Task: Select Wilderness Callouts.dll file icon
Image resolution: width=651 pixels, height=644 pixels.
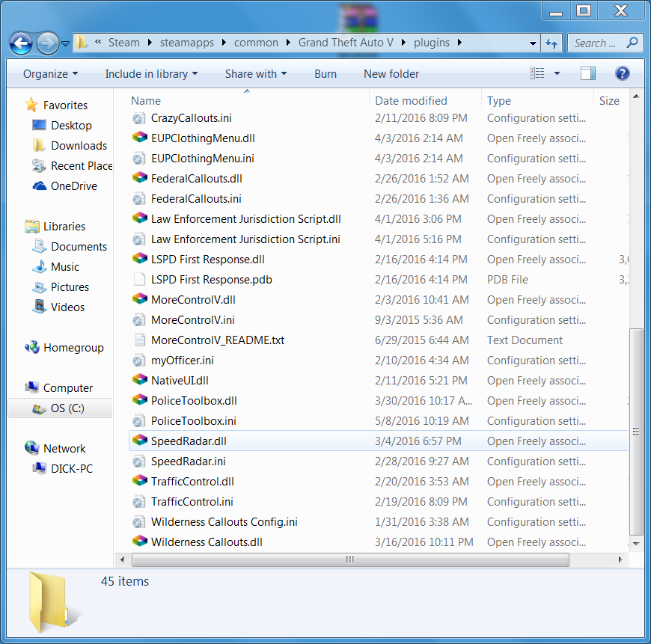Action: [139, 542]
